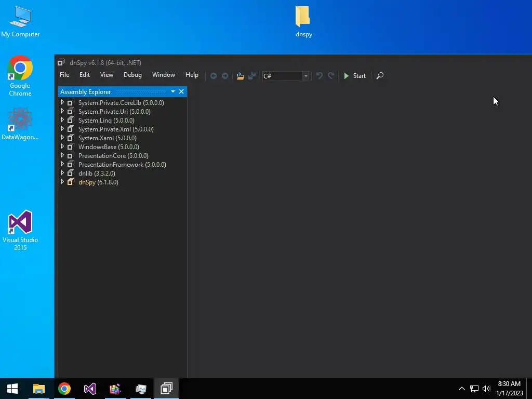Expand the System.Xaml node
Viewport: 532px width, 399px height.
click(62, 137)
